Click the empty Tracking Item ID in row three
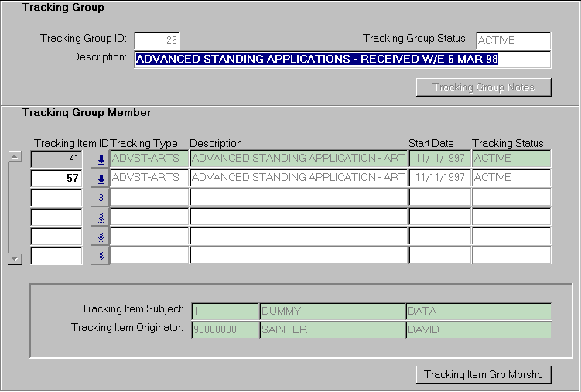The width and height of the screenshot is (581, 392). point(56,197)
